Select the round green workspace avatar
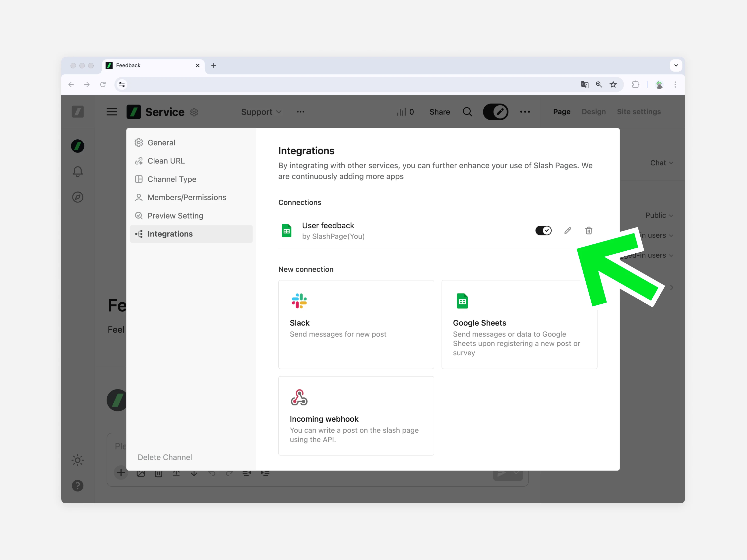 [78, 146]
